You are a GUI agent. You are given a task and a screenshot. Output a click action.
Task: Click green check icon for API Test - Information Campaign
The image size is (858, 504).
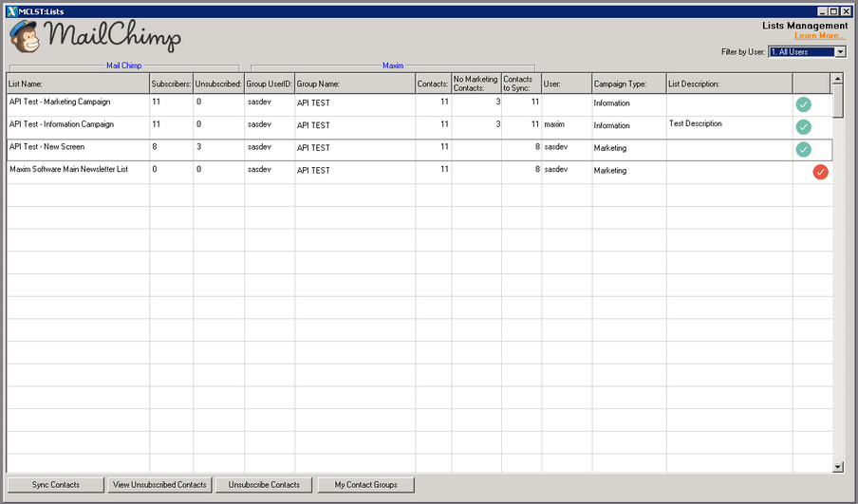tap(803, 127)
